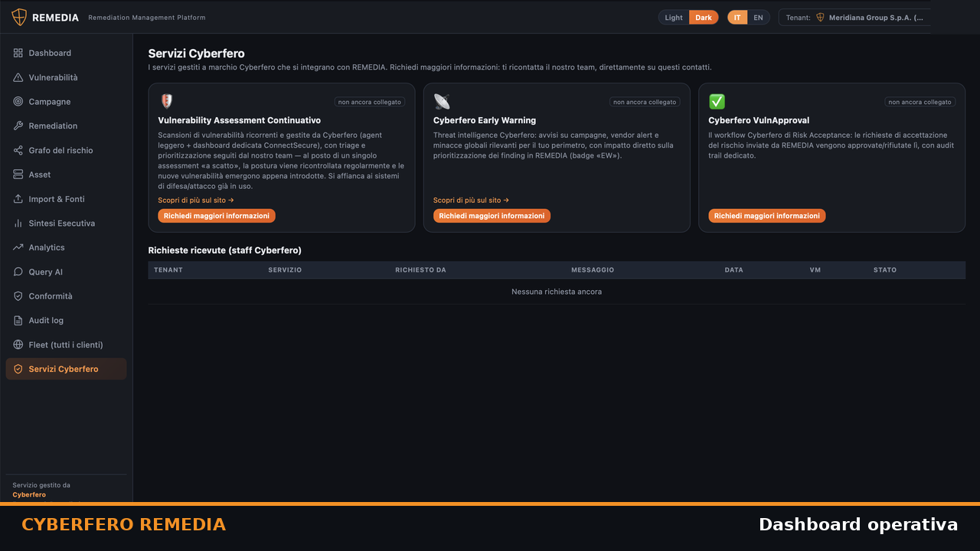This screenshot has height=551, width=980.
Task: Click the Vulnerabilità warning triangle icon
Action: (x=18, y=77)
